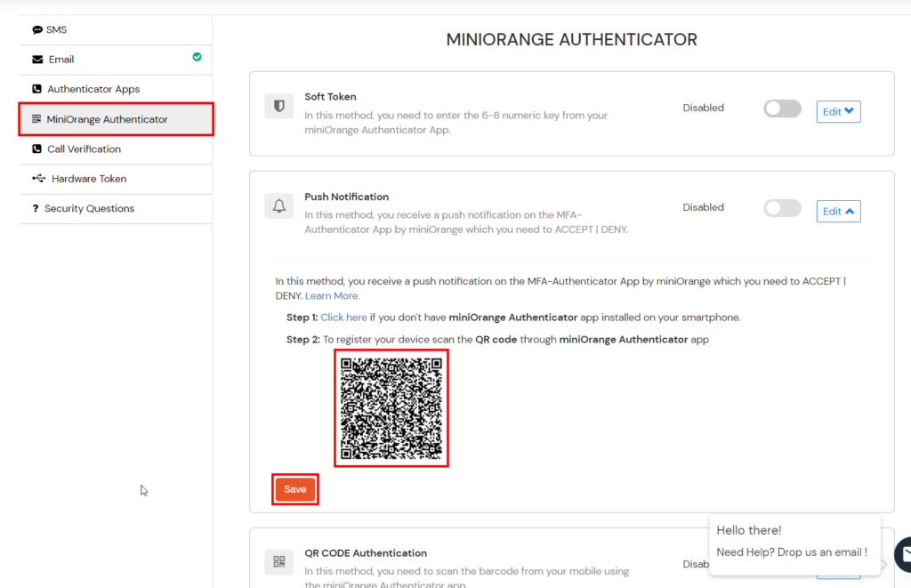Click the 'Soft Token' title text

tap(330, 96)
